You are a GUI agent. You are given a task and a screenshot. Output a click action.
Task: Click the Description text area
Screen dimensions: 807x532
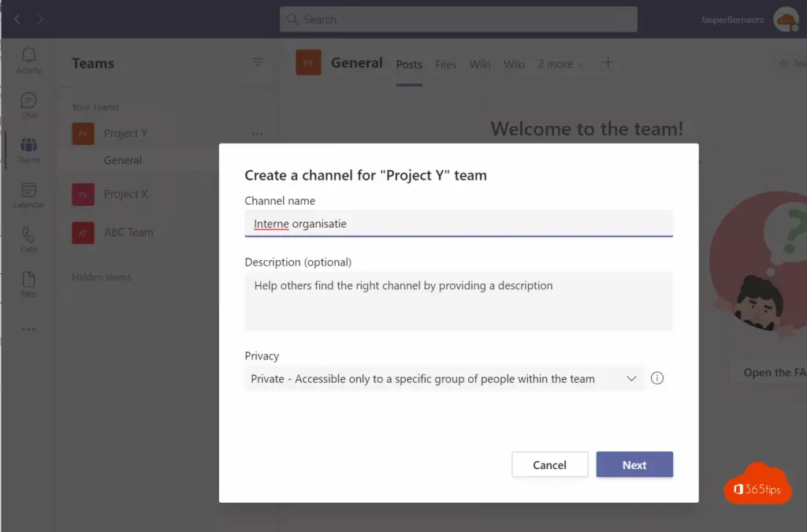[x=459, y=302]
